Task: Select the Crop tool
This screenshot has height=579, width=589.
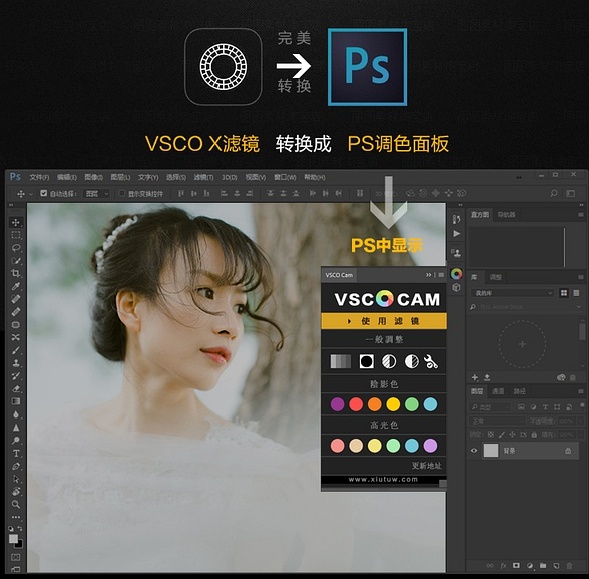Action: pos(15,273)
